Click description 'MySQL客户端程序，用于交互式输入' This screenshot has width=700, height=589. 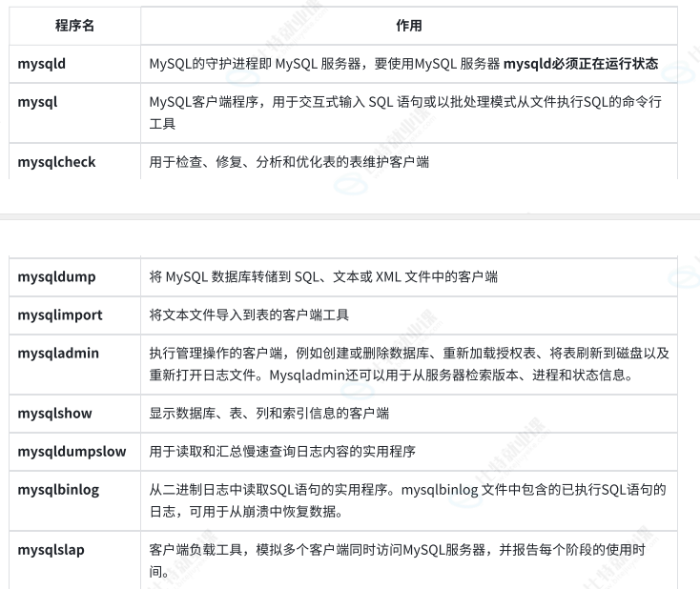pyautogui.click(x=405, y=112)
